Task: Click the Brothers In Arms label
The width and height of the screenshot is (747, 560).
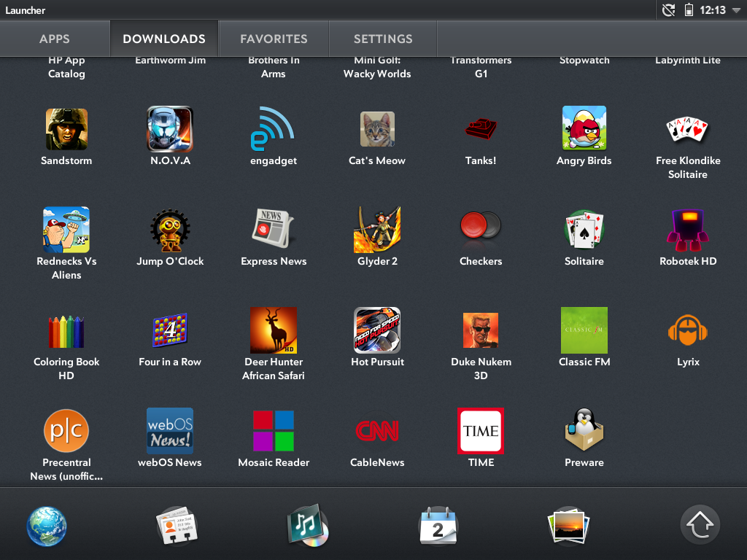Action: click(x=274, y=67)
